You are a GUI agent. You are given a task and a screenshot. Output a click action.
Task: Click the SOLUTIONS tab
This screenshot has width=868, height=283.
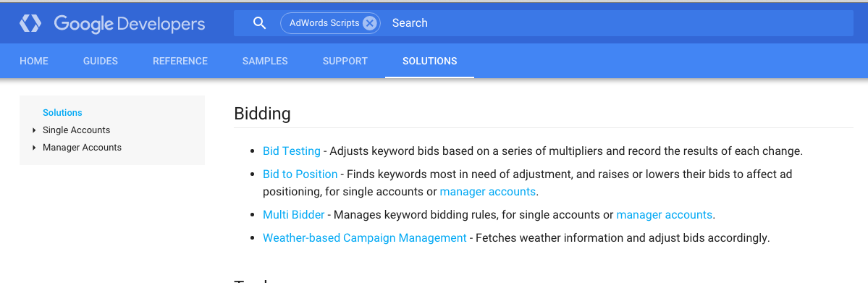(x=429, y=61)
